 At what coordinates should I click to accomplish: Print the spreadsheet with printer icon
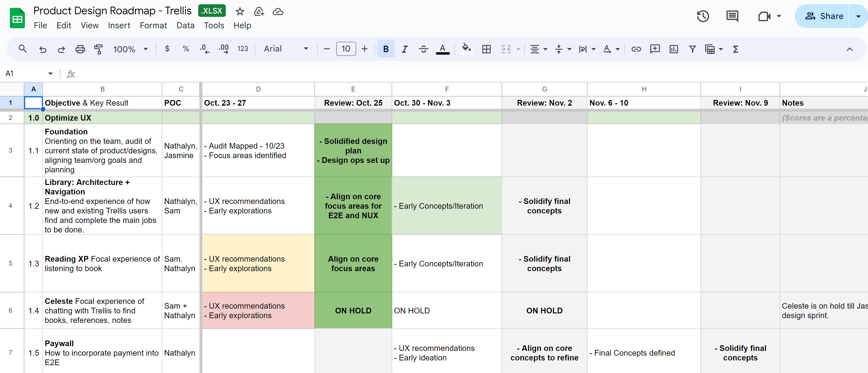point(80,49)
